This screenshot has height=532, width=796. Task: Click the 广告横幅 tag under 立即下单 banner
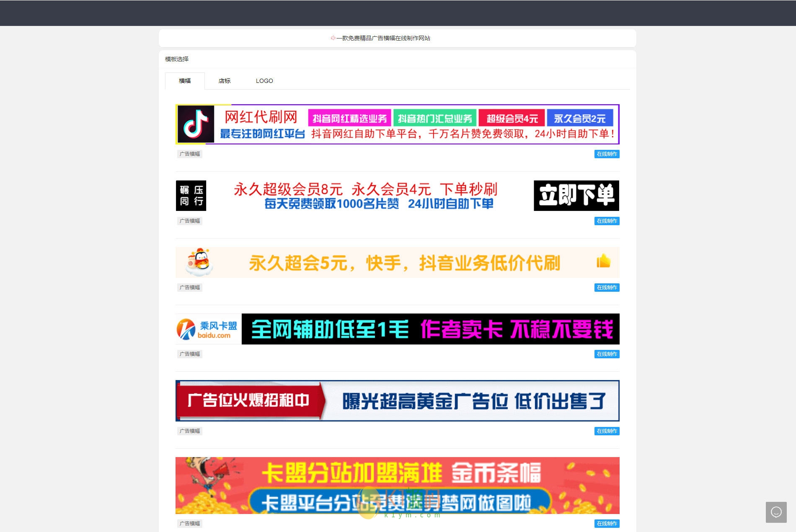click(190, 221)
